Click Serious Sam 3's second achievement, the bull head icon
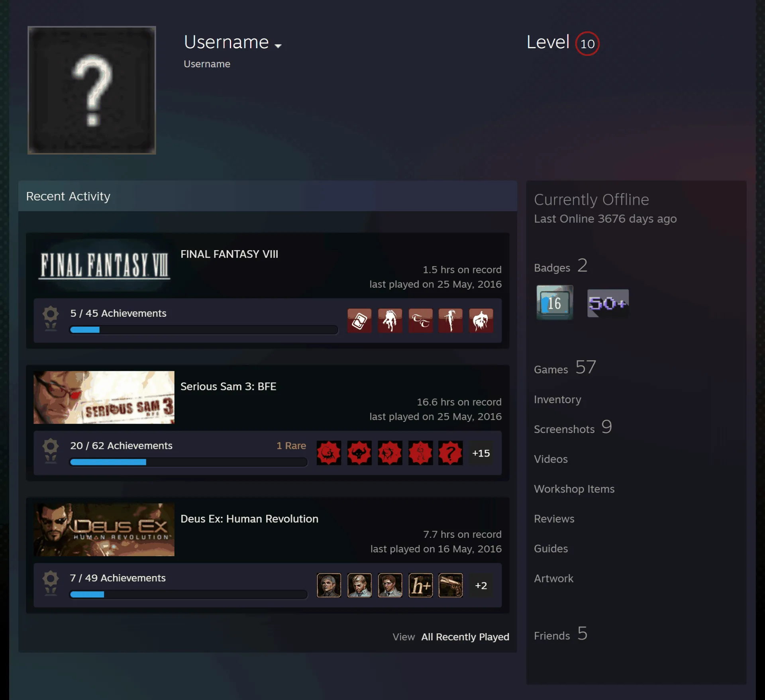Image resolution: width=765 pixels, height=700 pixels. click(359, 453)
